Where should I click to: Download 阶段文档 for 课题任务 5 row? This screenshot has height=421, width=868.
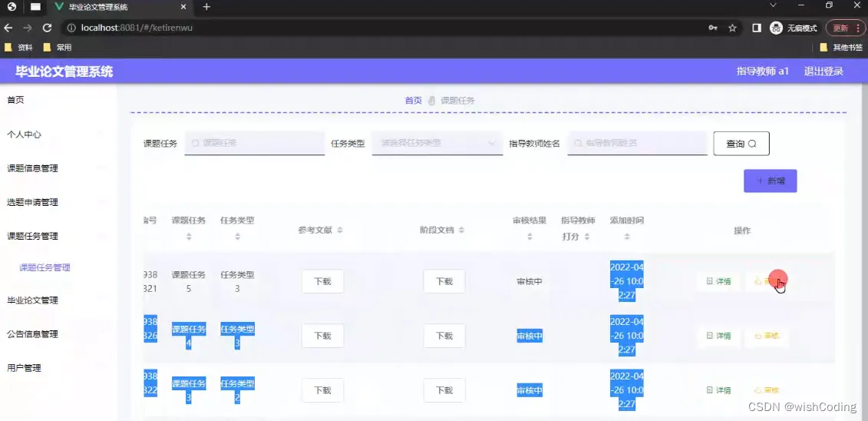pos(444,281)
